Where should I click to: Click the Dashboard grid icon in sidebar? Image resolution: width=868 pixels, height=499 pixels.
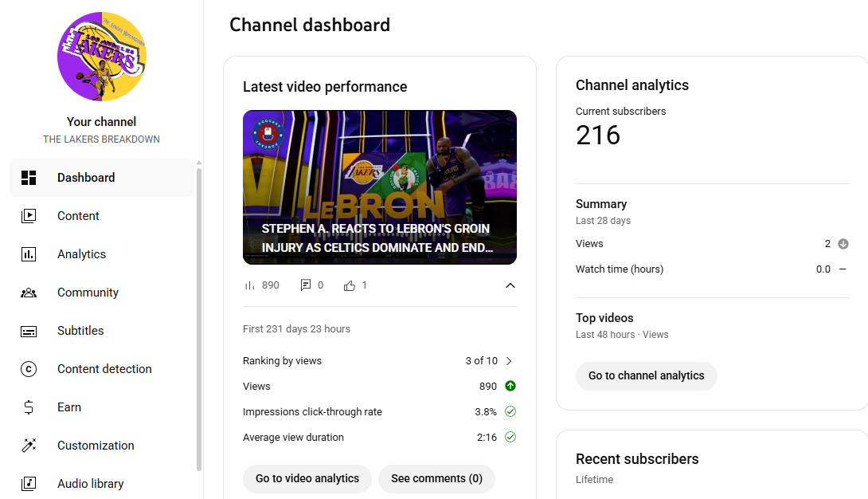(x=28, y=178)
